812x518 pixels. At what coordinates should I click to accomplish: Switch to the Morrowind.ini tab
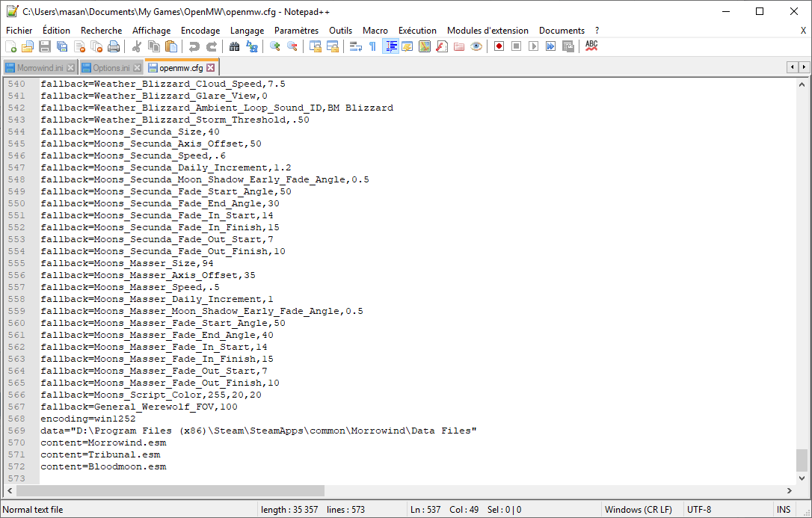(x=40, y=68)
